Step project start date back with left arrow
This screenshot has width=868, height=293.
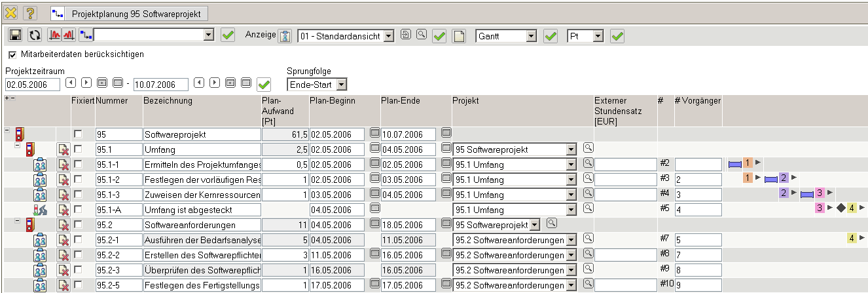pyautogui.click(x=70, y=83)
